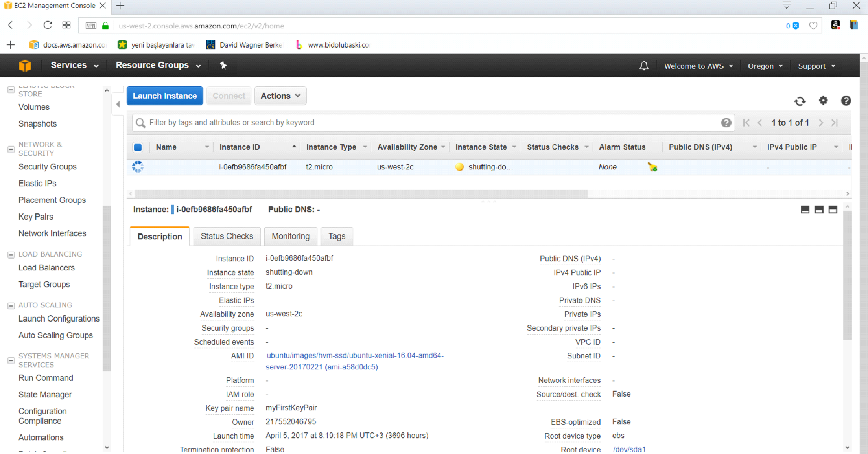Click the Connect button
The image size is (868, 454).
pyautogui.click(x=229, y=96)
